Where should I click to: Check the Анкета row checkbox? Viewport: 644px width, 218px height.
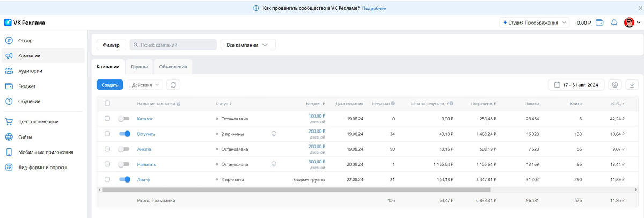click(107, 149)
